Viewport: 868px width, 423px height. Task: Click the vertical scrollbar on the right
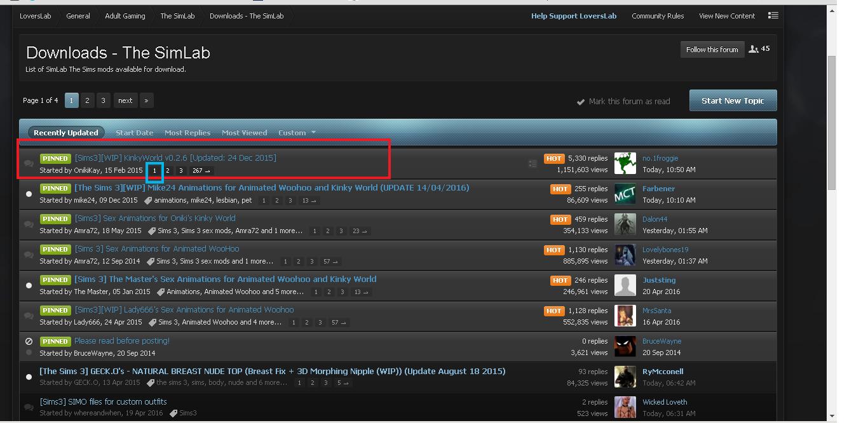pyautogui.click(x=831, y=121)
